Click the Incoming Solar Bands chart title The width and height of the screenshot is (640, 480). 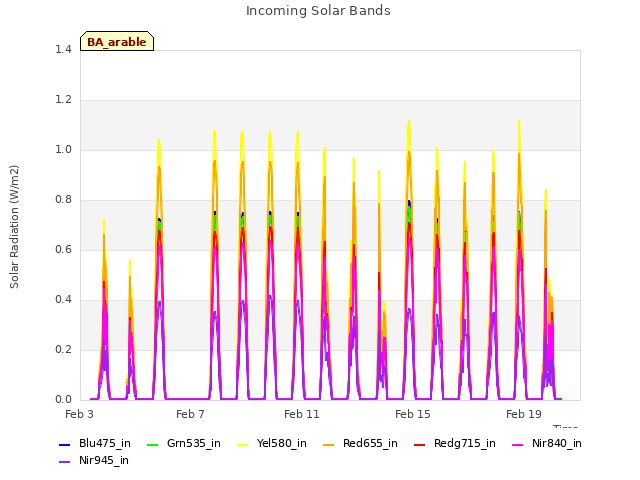pyautogui.click(x=318, y=11)
